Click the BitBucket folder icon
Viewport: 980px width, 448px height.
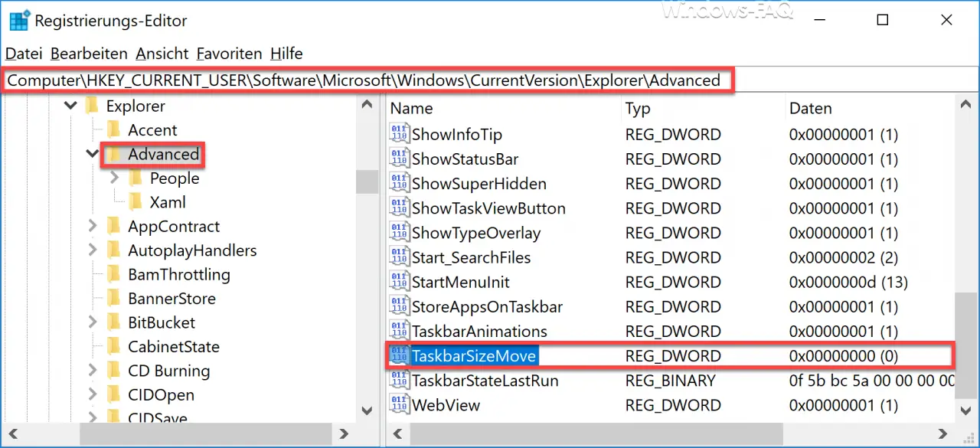click(x=114, y=322)
